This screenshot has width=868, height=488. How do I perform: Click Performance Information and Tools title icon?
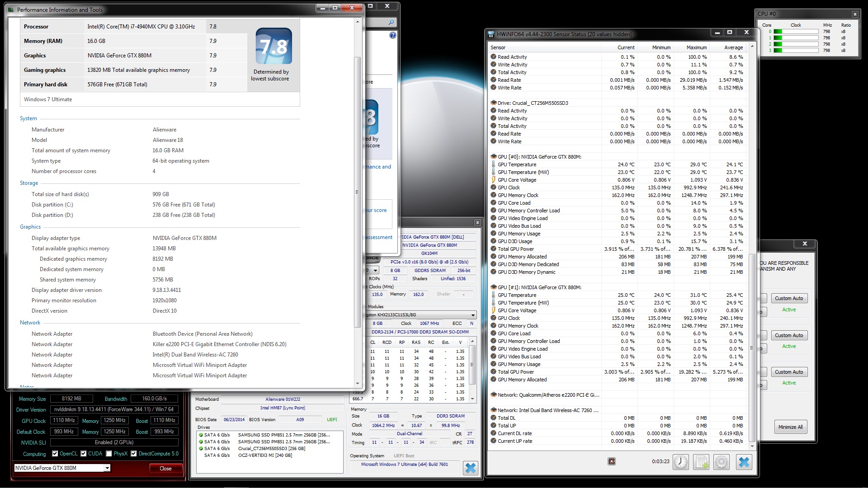pyautogui.click(x=11, y=9)
